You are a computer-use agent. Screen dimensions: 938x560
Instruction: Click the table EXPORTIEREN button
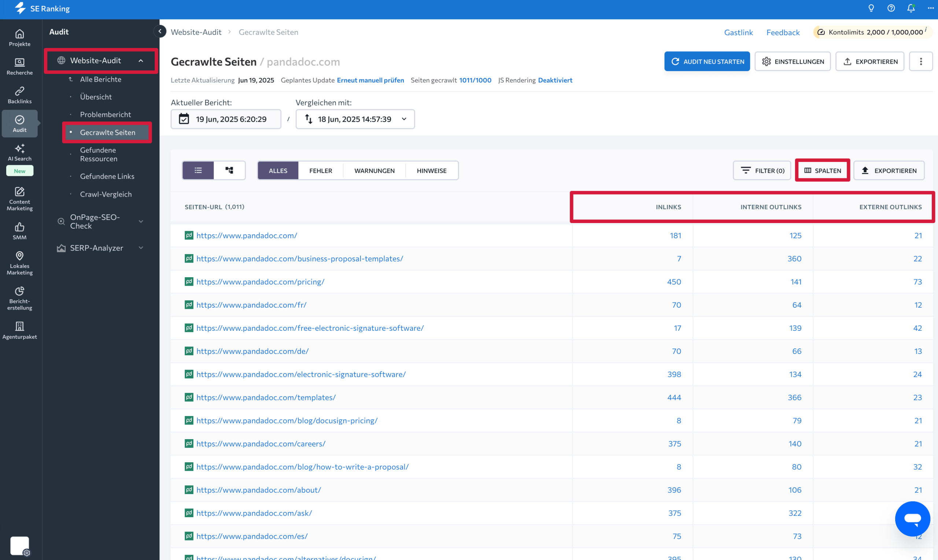[x=889, y=171]
